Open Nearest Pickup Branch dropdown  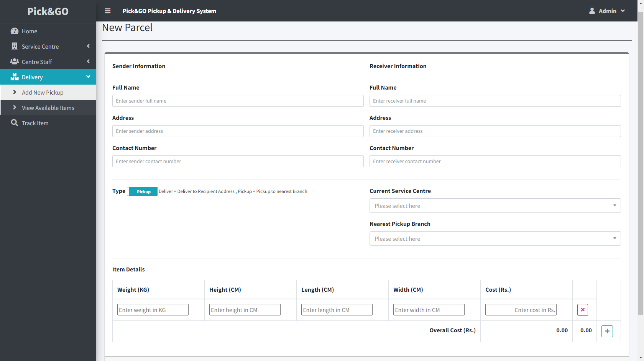(495, 238)
